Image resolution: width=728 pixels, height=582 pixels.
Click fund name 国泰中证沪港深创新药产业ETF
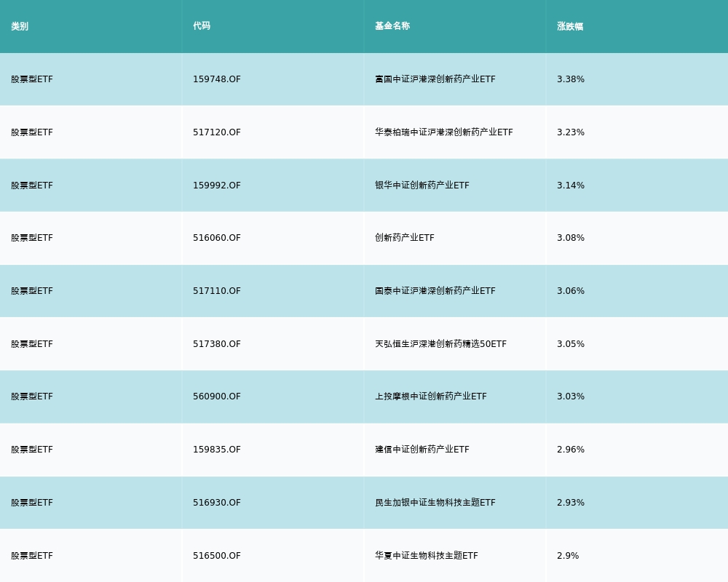(x=435, y=291)
